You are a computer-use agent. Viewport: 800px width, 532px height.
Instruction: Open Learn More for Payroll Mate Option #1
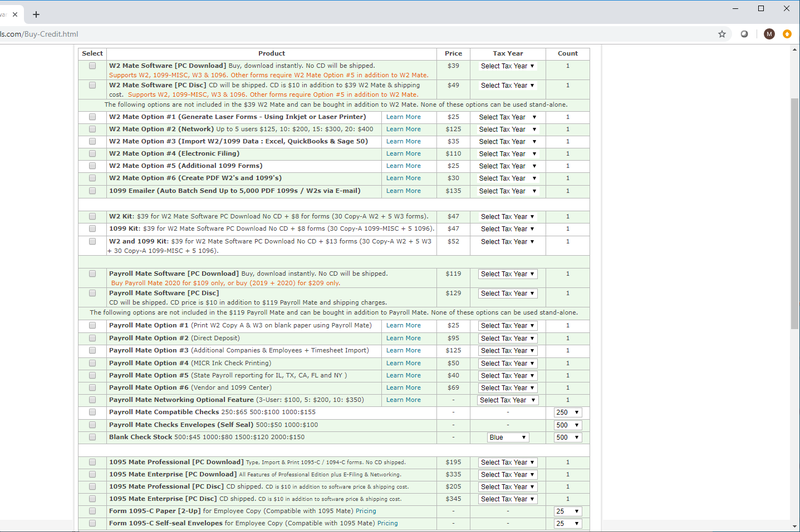404,325
